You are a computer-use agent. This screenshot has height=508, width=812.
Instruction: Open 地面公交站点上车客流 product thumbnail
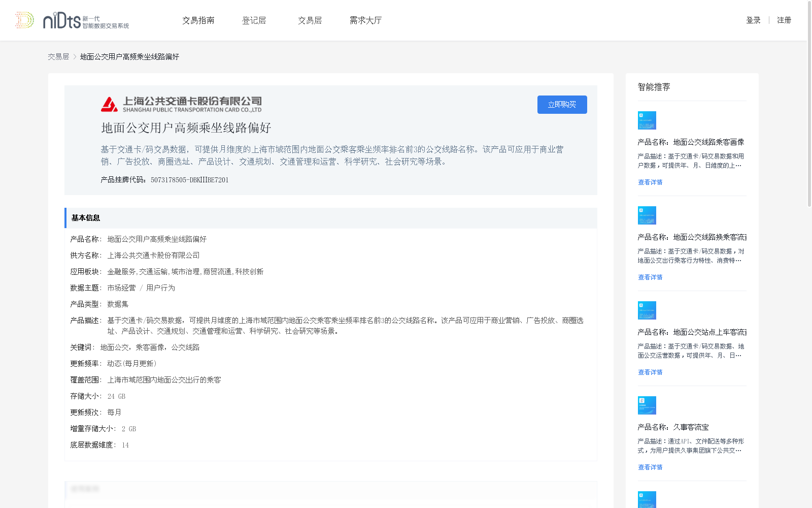click(x=647, y=310)
